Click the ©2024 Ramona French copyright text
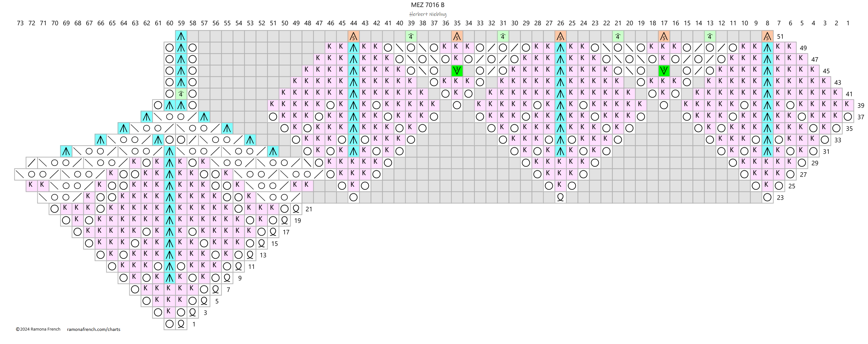 click(38, 329)
